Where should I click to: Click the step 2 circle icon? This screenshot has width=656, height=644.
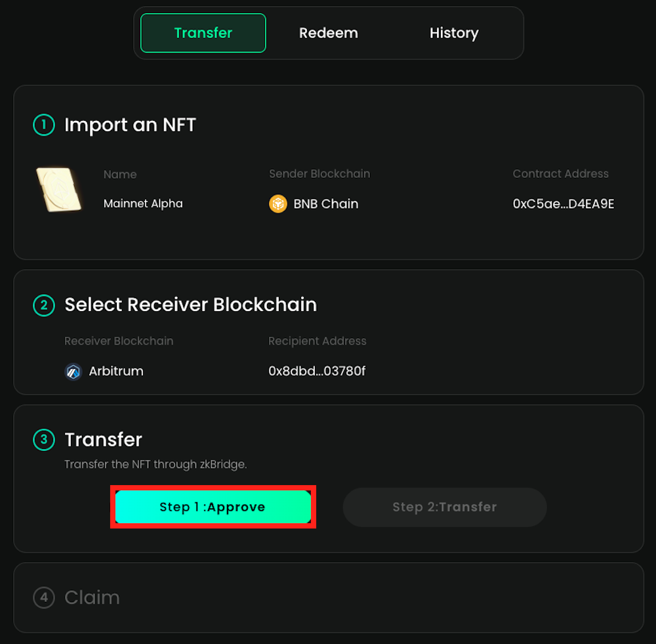44,305
